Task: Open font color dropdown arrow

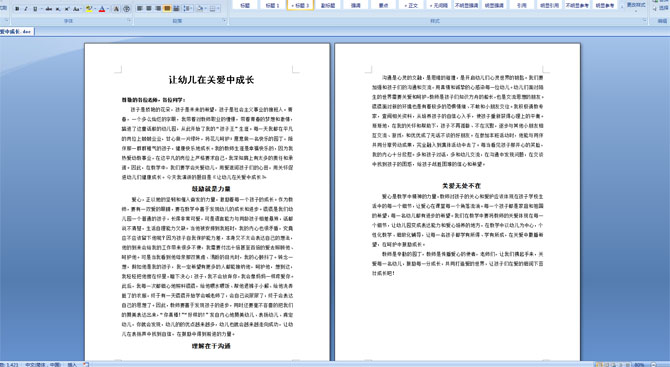Action: pyautogui.click(x=108, y=9)
